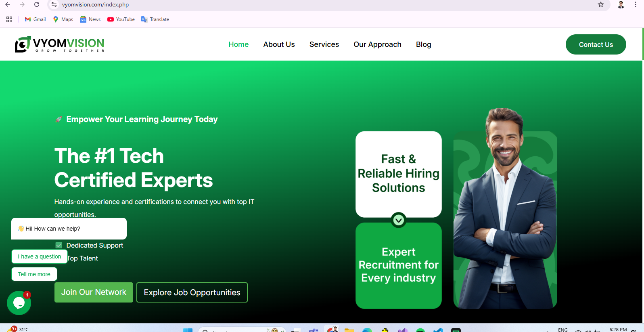Open the Services menu item
The width and height of the screenshot is (644, 332).
(324, 44)
